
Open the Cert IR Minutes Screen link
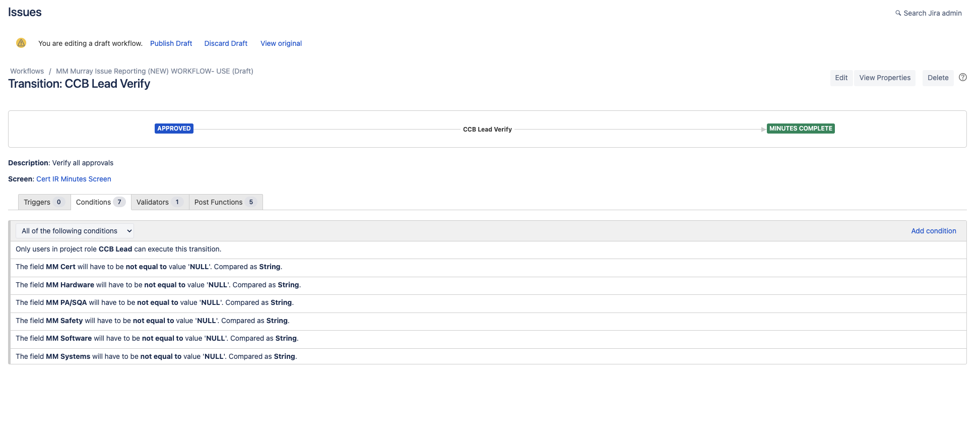(x=74, y=179)
